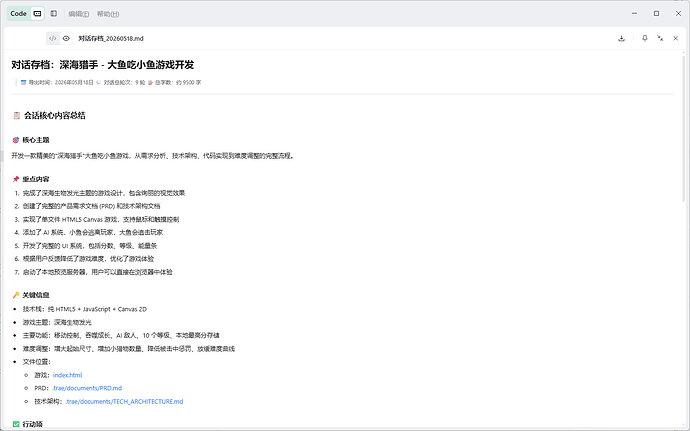690x431 pixels.
Task: Select the chat mode icon beside Code
Action: [x=37, y=14]
